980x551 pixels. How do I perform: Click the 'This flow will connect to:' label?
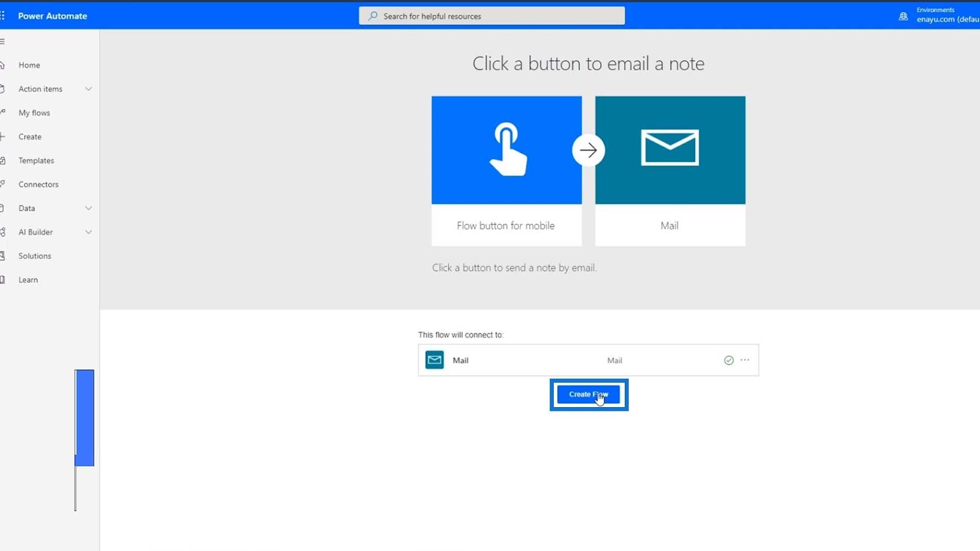(x=461, y=335)
